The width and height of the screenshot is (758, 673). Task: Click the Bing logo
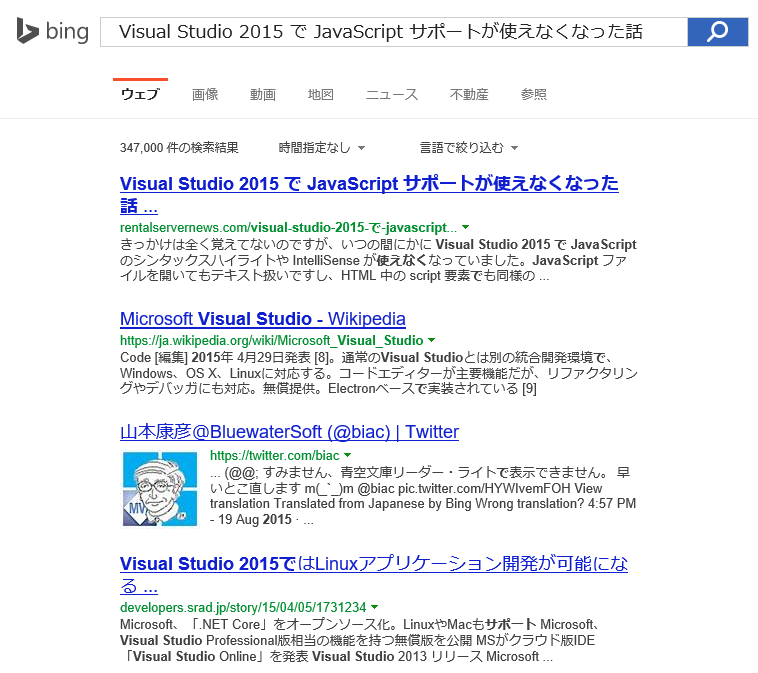pyautogui.click(x=52, y=31)
